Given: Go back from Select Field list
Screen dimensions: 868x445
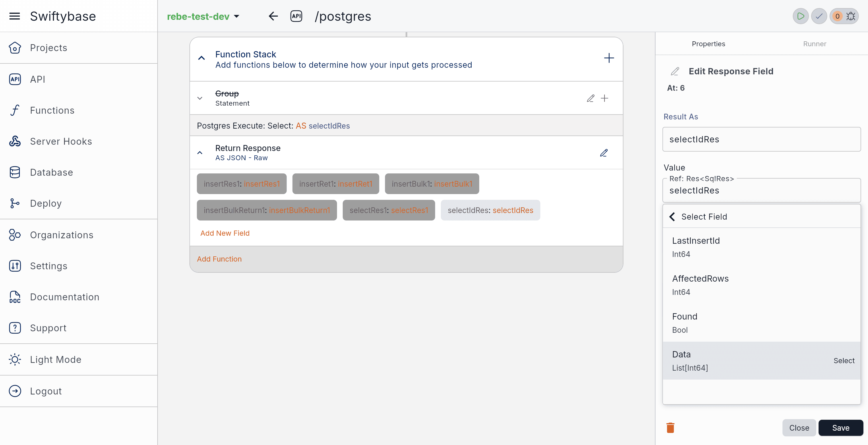Looking at the screenshot, I should pyautogui.click(x=672, y=217).
